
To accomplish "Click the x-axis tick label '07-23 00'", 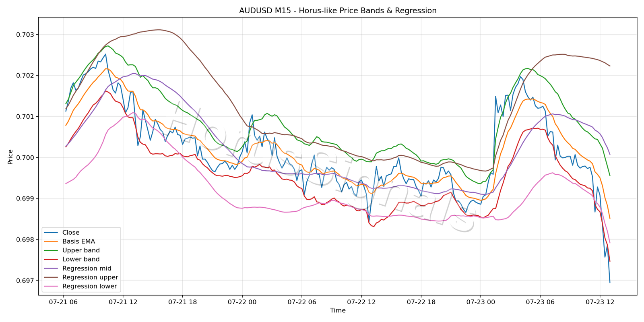I will click(481, 302).
